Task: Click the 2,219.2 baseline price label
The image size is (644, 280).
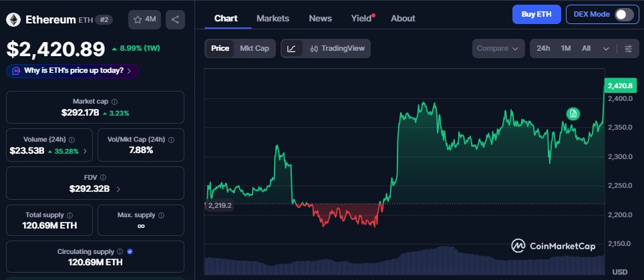Action: pyautogui.click(x=219, y=205)
